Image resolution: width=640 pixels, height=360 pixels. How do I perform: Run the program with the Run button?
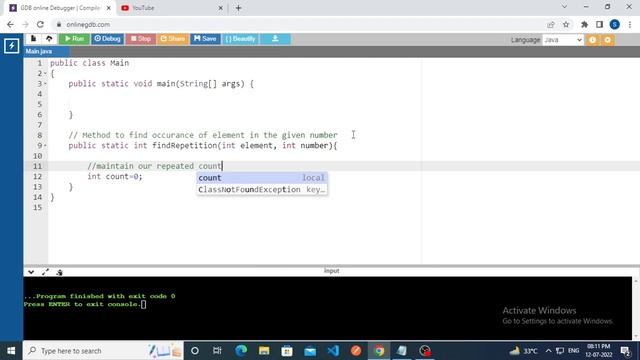74,39
